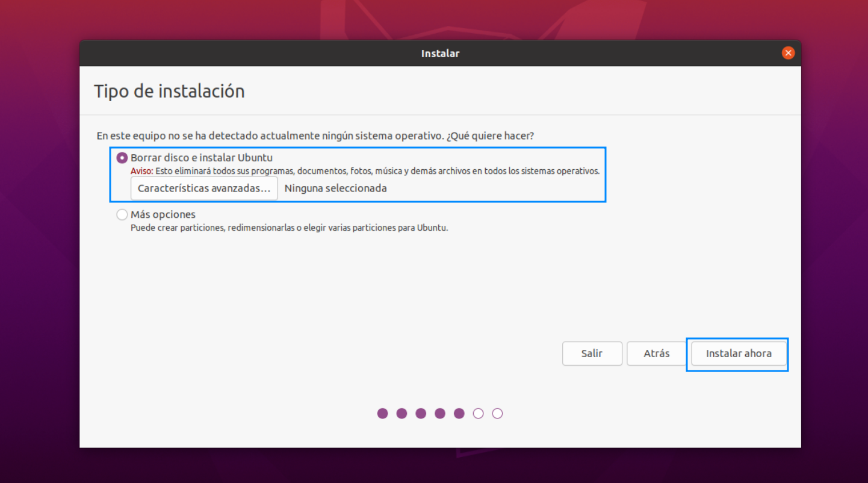Screen dimensions: 868x483
Task: Click the "Instalar ahora" button
Action: (739, 354)
